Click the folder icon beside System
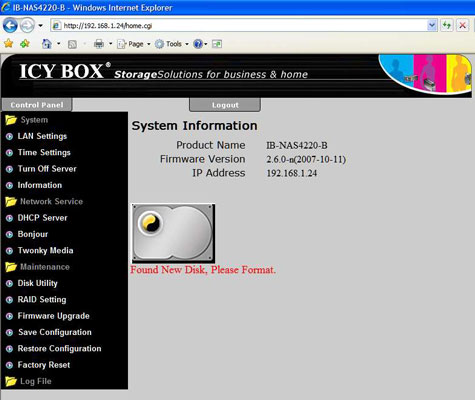This screenshot has height=400, width=475. click(x=11, y=120)
